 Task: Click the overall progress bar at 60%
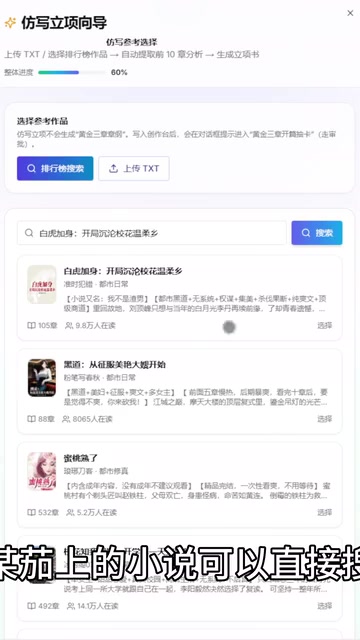point(72,72)
